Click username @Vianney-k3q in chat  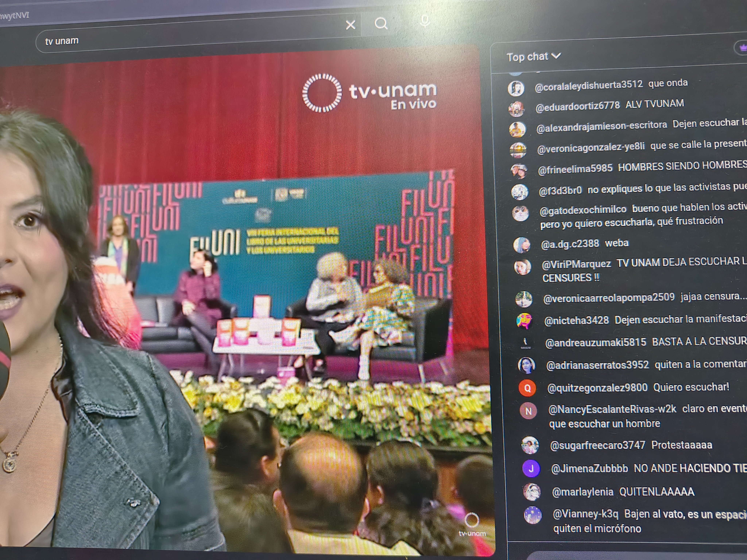click(x=586, y=514)
